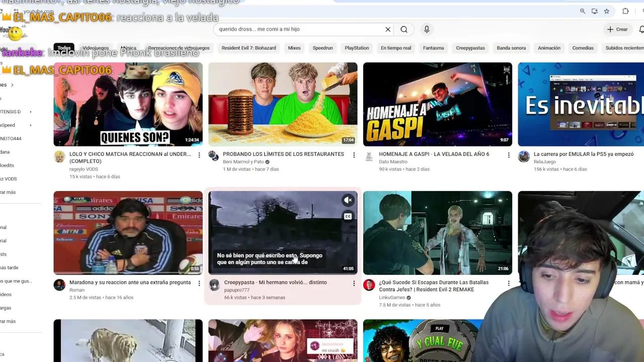Open options menu for Resident Evil 2 REMAKE video

pyautogui.click(x=508, y=283)
